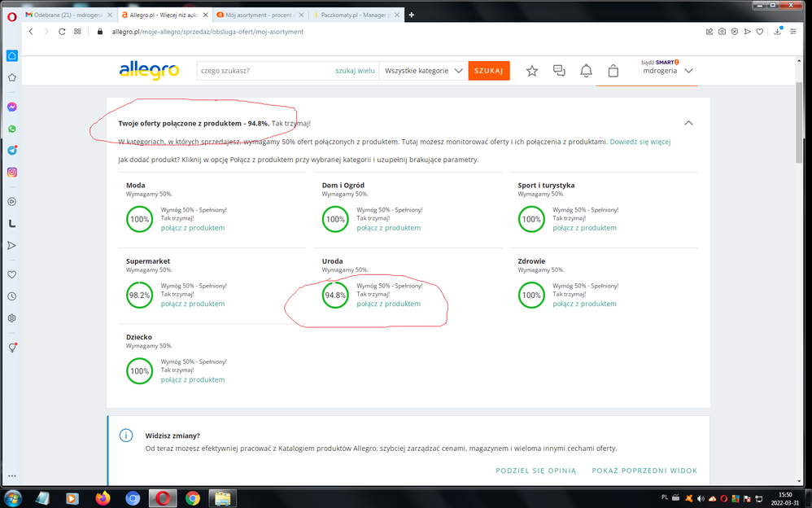Switch to the Odebrane Gmail tab
The width and height of the screenshot is (812, 508).
pos(63,15)
